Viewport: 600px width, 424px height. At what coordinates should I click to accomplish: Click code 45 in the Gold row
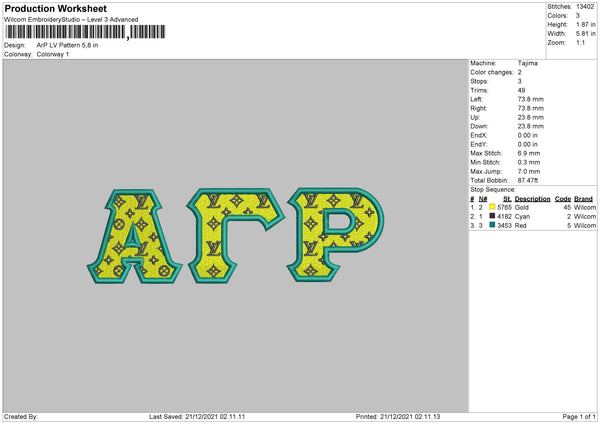click(567, 207)
